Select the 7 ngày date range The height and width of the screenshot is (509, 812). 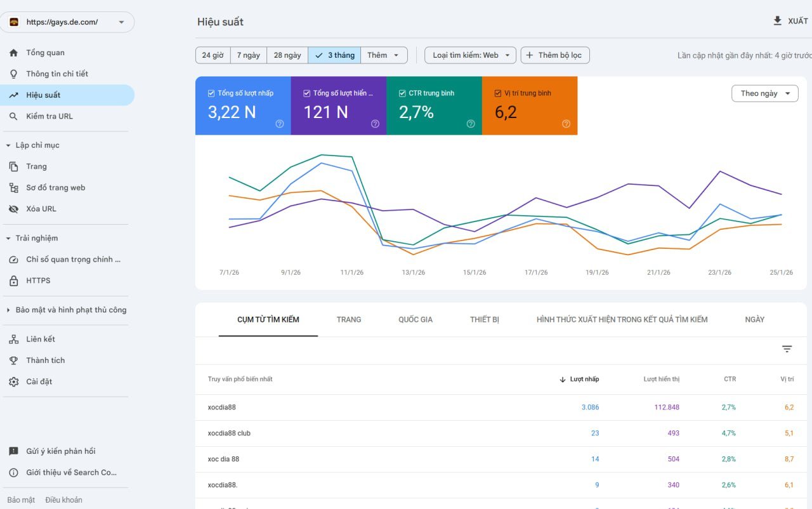click(249, 55)
